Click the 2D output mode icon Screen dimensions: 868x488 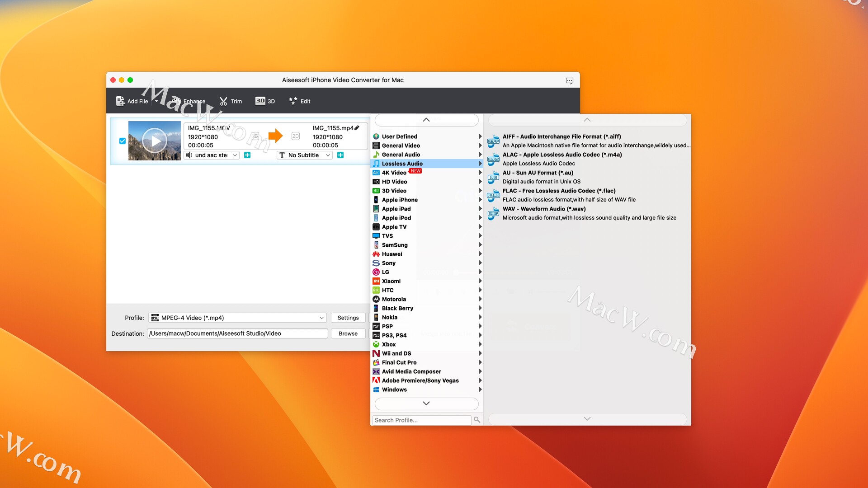pyautogui.click(x=296, y=136)
